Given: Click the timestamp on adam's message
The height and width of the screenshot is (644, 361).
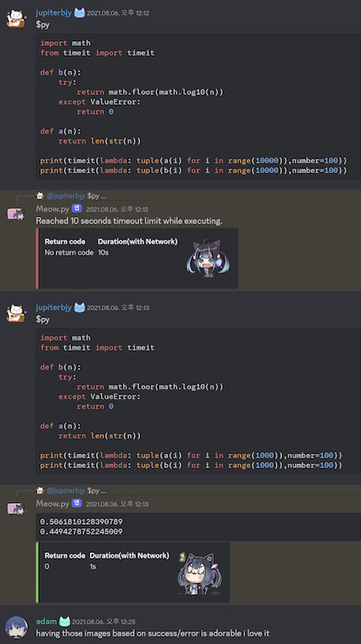Looking at the screenshot, I should tap(103, 622).
